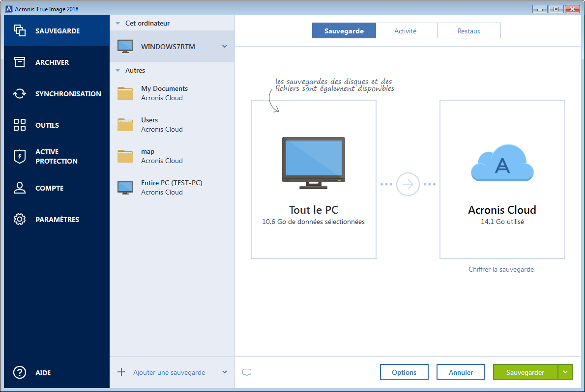This screenshot has height=392, width=585.
Task: Minimize the Acronis True Image window
Action: pos(540,9)
